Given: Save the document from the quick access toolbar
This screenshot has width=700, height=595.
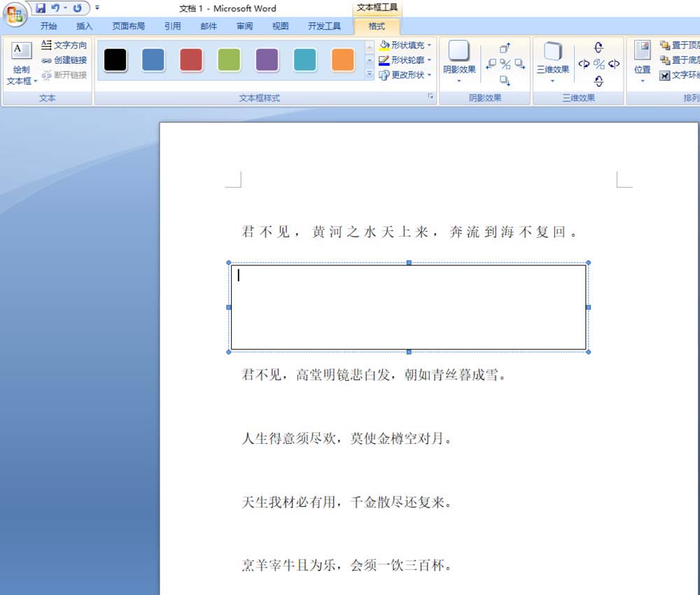Looking at the screenshot, I should click(41, 8).
